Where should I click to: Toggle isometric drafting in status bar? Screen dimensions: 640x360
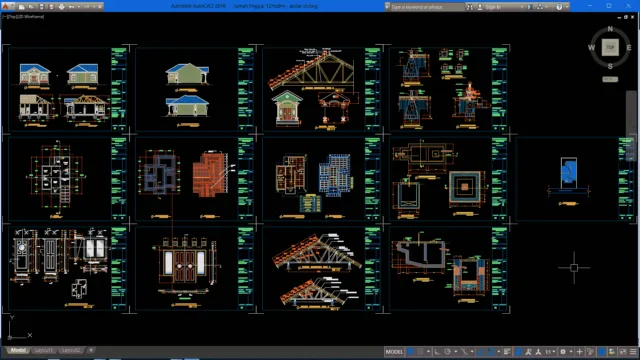coord(464,351)
